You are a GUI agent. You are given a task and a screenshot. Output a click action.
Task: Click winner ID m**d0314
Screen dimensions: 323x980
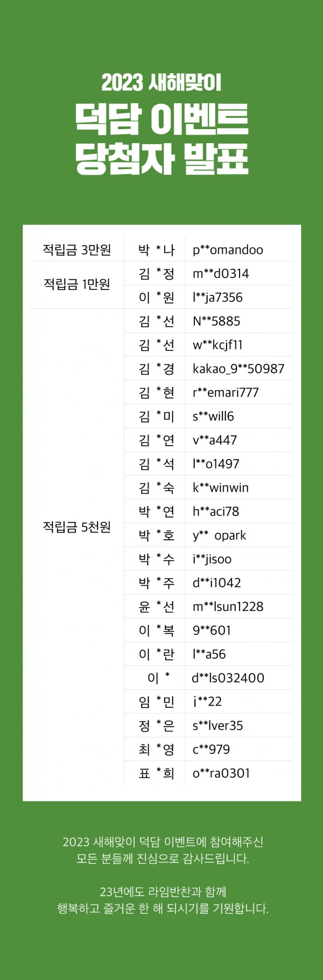tap(221, 273)
